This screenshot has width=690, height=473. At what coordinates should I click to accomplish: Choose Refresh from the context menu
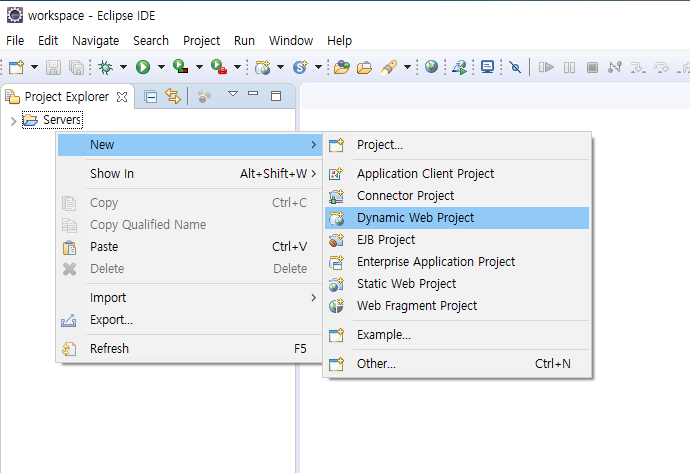point(190,349)
